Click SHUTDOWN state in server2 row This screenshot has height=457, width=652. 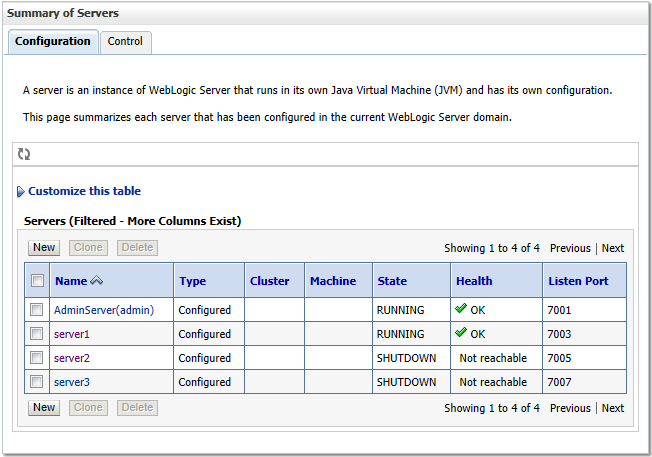[x=406, y=358]
